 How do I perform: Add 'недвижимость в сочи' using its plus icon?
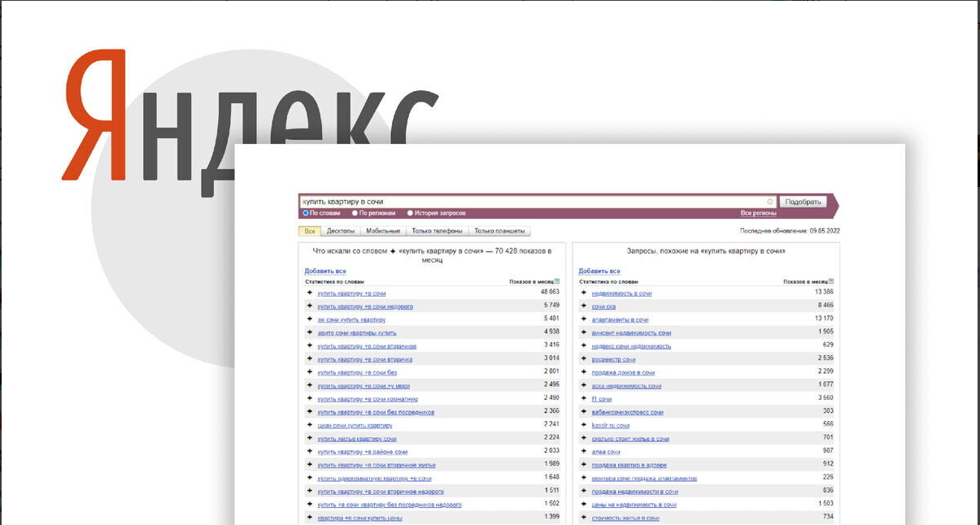[x=584, y=293]
